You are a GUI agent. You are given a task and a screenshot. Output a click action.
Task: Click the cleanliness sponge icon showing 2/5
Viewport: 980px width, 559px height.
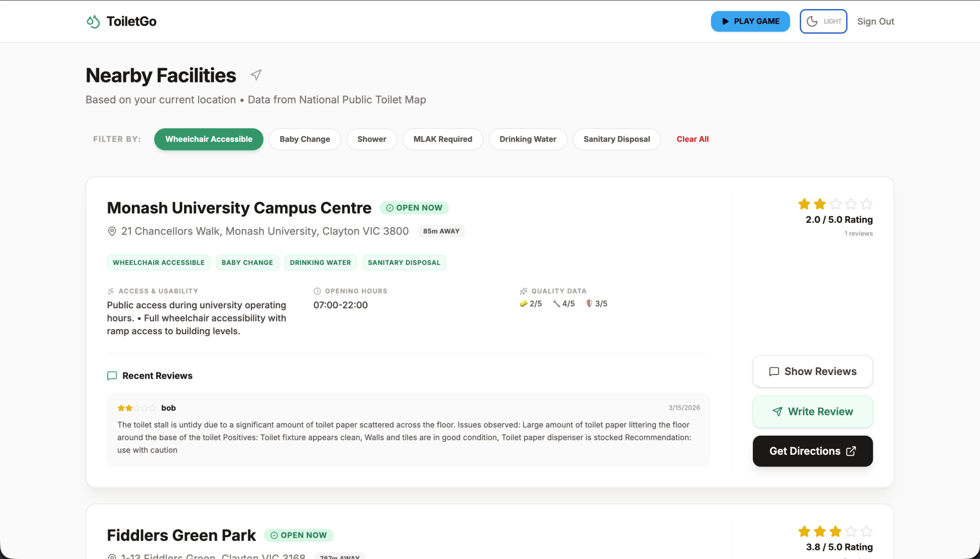pyautogui.click(x=523, y=304)
